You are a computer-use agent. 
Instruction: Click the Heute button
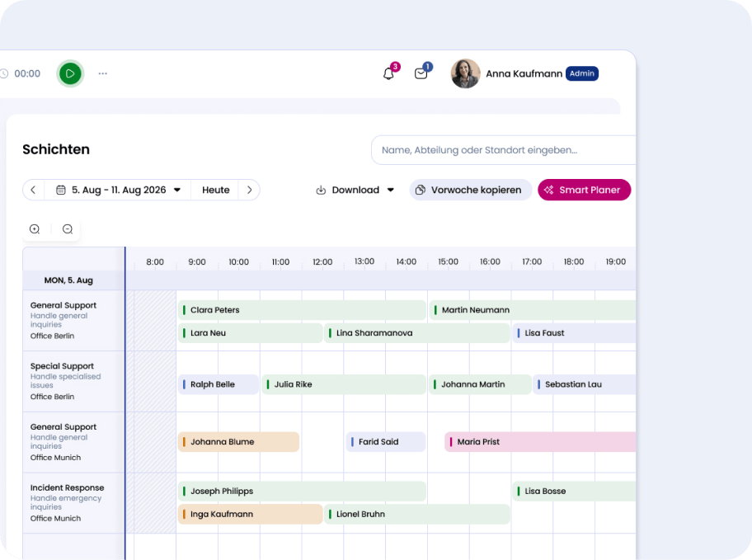coord(215,190)
